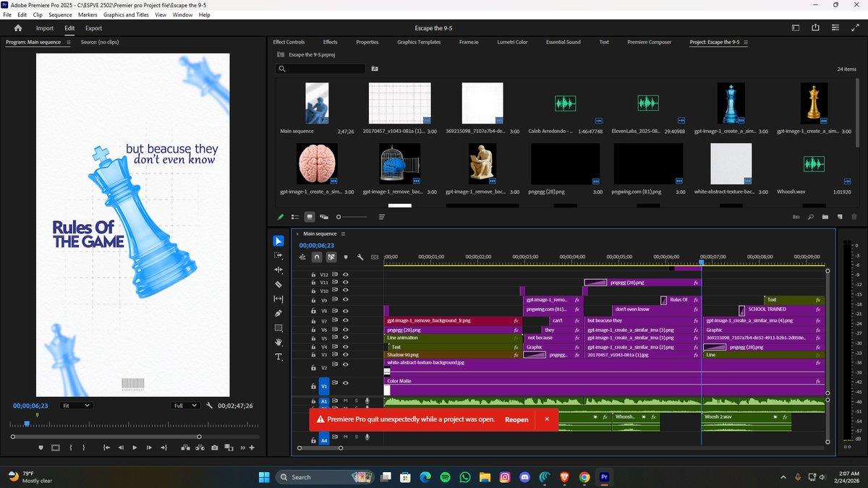
Task: Open the Fit zoom level dropdown
Action: 75,406
